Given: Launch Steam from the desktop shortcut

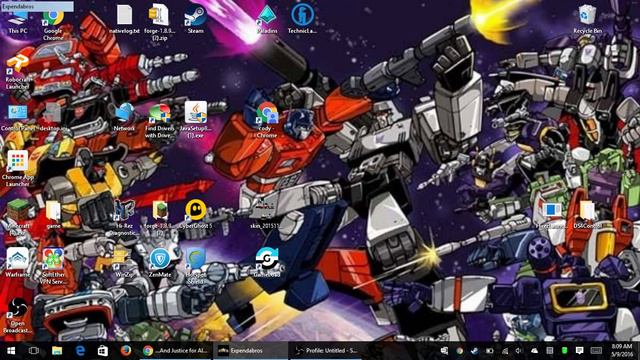Looking at the screenshot, I should click(196, 19).
